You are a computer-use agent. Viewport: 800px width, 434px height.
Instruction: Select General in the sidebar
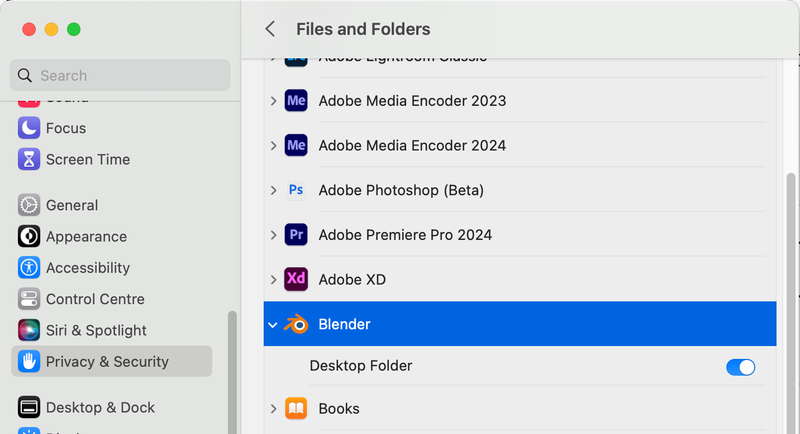[72, 205]
